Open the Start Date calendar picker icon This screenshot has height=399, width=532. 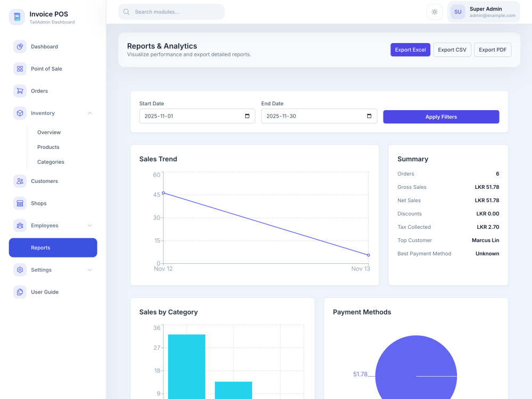pyautogui.click(x=247, y=116)
